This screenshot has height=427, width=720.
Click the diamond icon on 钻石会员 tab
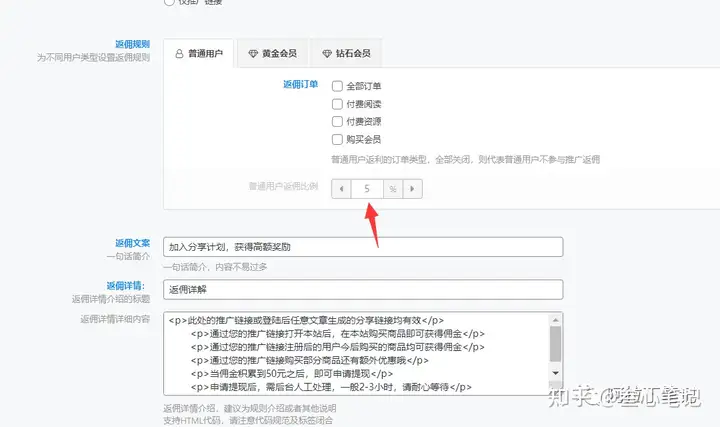[327, 54]
